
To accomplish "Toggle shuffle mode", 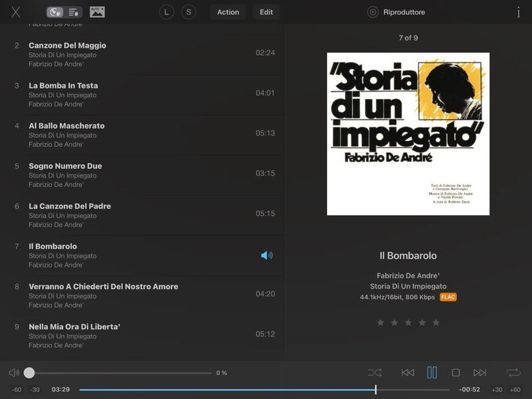I will (x=374, y=373).
